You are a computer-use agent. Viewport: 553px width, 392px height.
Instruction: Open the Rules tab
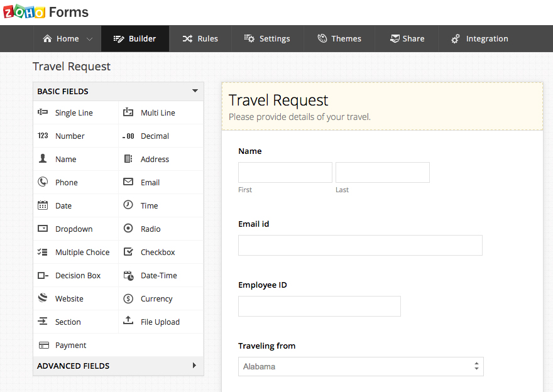[x=200, y=39]
